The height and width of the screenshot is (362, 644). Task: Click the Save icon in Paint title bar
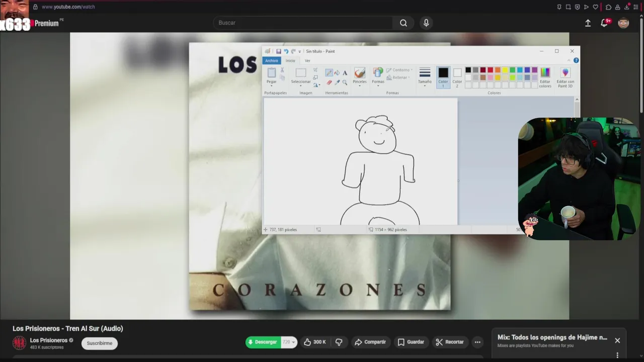tap(278, 51)
